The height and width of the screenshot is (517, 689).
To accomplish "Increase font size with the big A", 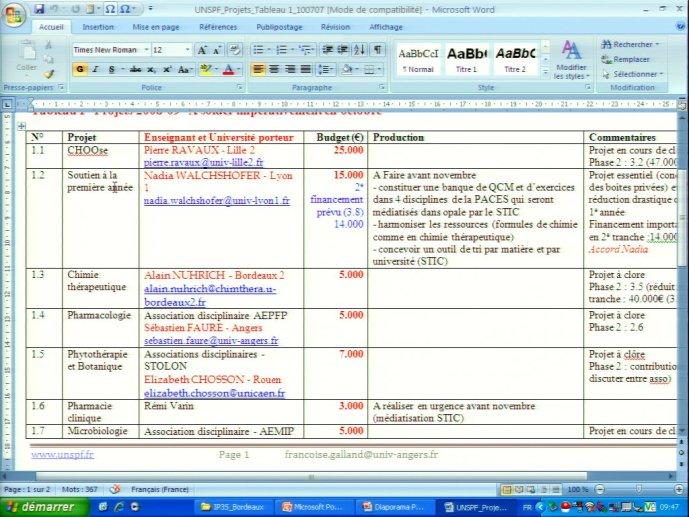I will [x=202, y=50].
